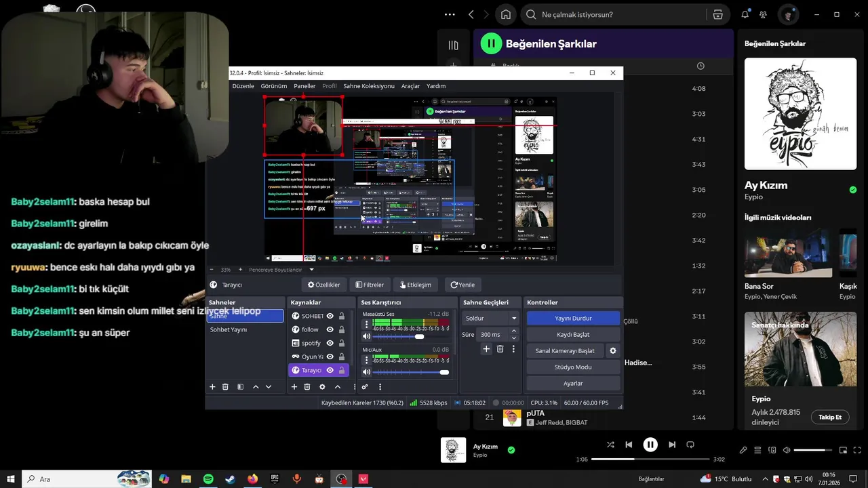Stop the stream with Yayını Durdur
The height and width of the screenshot is (488, 868).
[x=573, y=318]
